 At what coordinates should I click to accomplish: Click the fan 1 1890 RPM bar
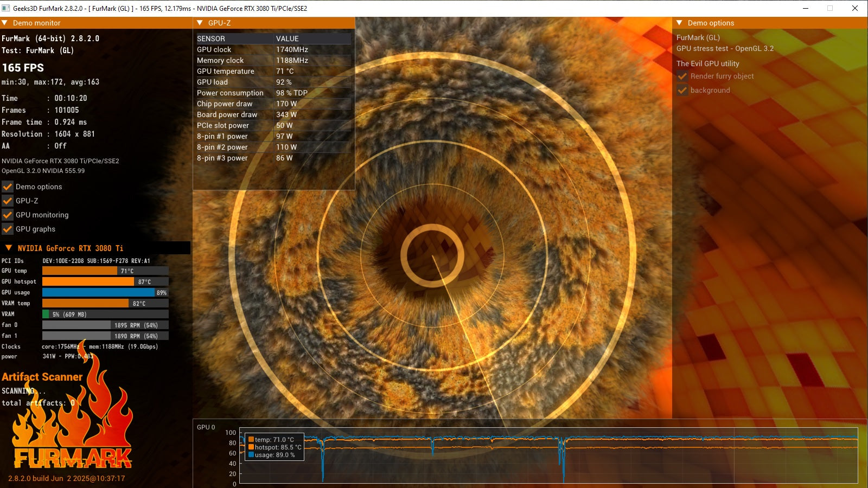[x=105, y=336]
